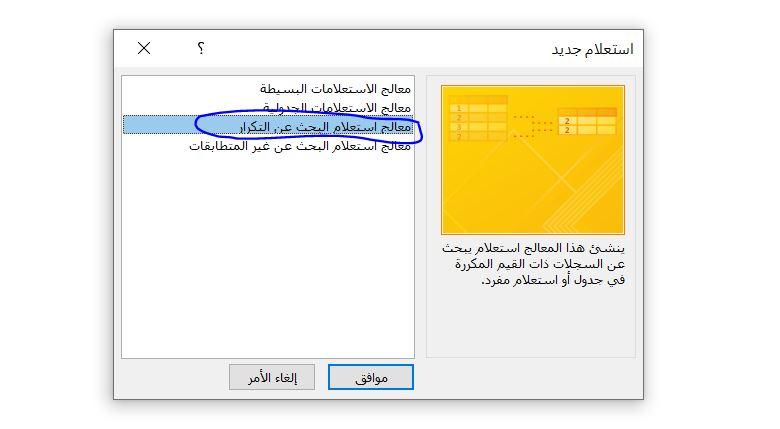The height and width of the screenshot is (429, 780).
Task: Click the إلغاء الأمر cancel button
Action: pyautogui.click(x=272, y=377)
